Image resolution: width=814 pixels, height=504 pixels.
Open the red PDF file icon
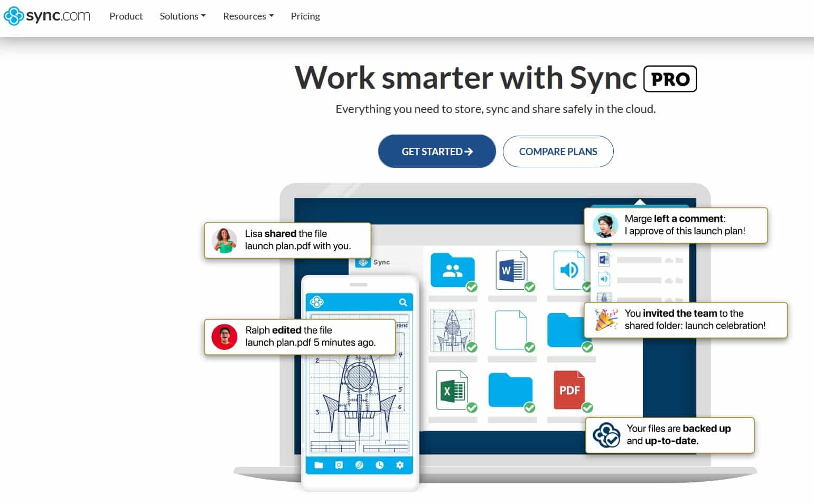(x=569, y=390)
